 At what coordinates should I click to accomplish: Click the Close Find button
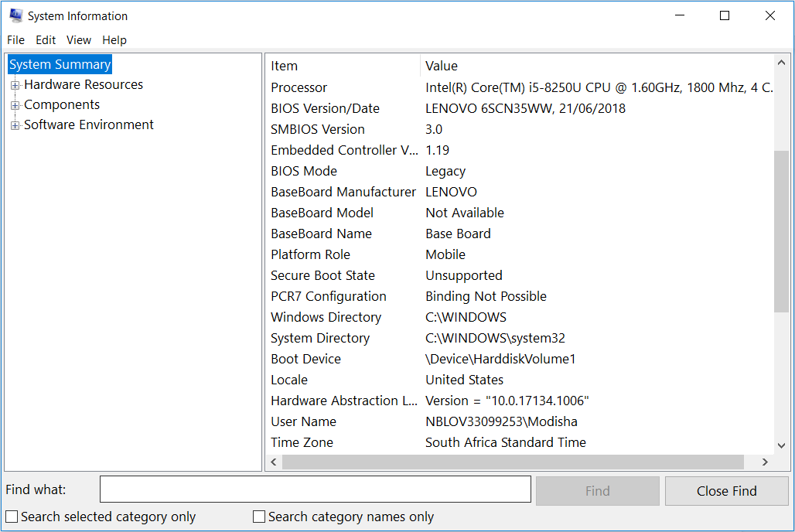tap(726, 491)
